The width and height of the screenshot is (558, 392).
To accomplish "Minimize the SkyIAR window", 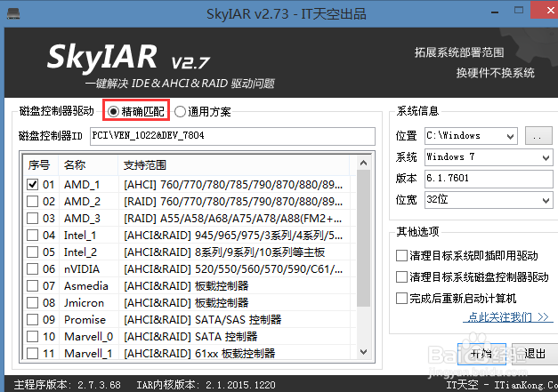I will (x=495, y=12).
